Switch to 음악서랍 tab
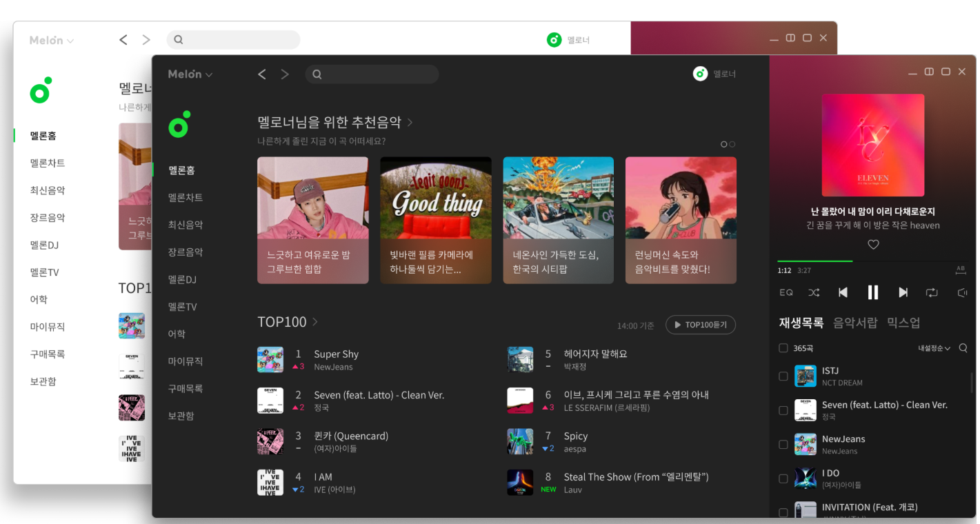980x524 pixels. tap(855, 323)
